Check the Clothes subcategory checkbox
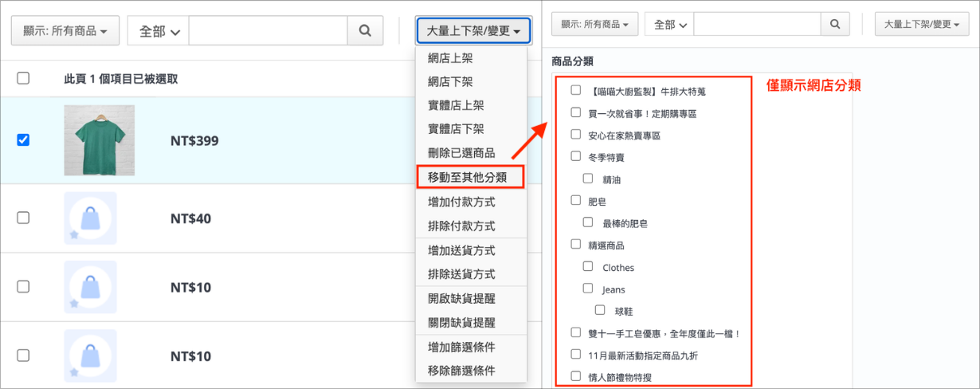Viewport: 980px width, 389px height. point(588,266)
